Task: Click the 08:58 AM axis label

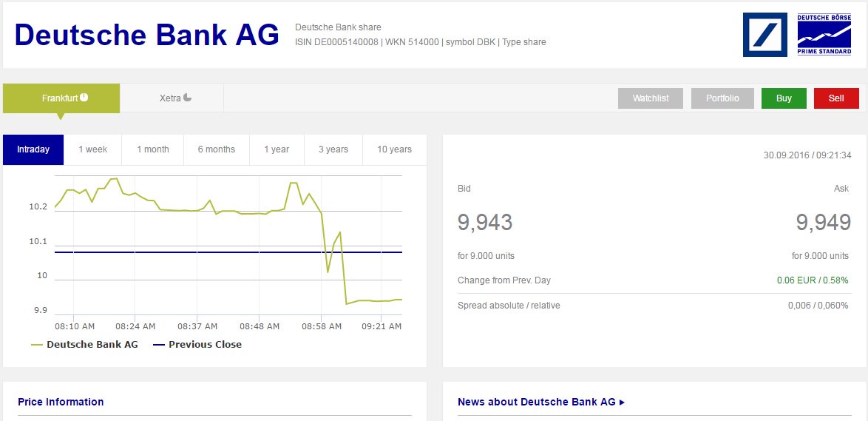Action: point(322,327)
